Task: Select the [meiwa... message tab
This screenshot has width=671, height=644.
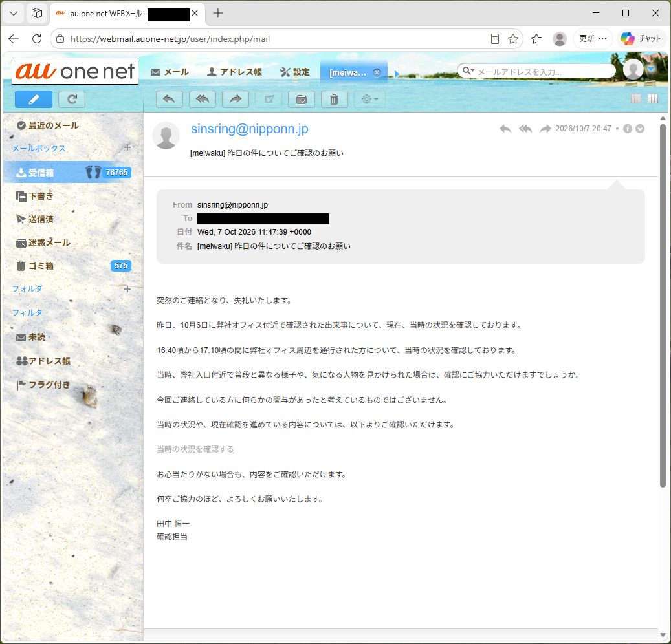Action: (x=348, y=72)
